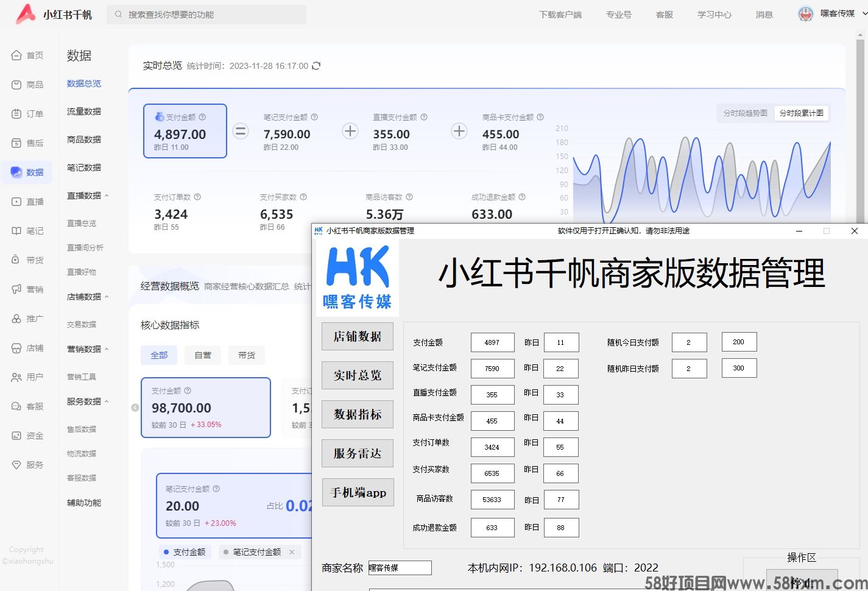This screenshot has width=868, height=591.
Task: Open the 嘿客传媒 account dropdown
Action: (x=864, y=13)
